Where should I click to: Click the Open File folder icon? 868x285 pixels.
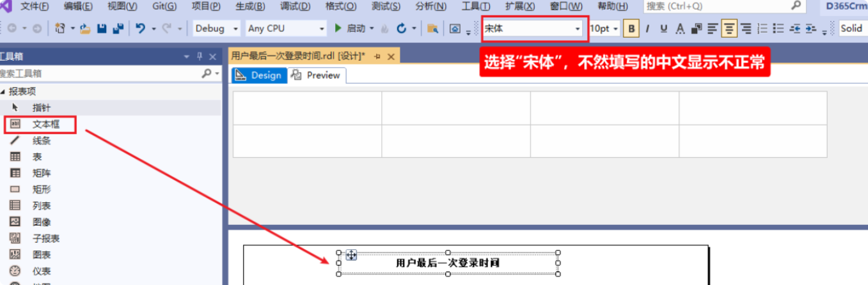click(85, 29)
